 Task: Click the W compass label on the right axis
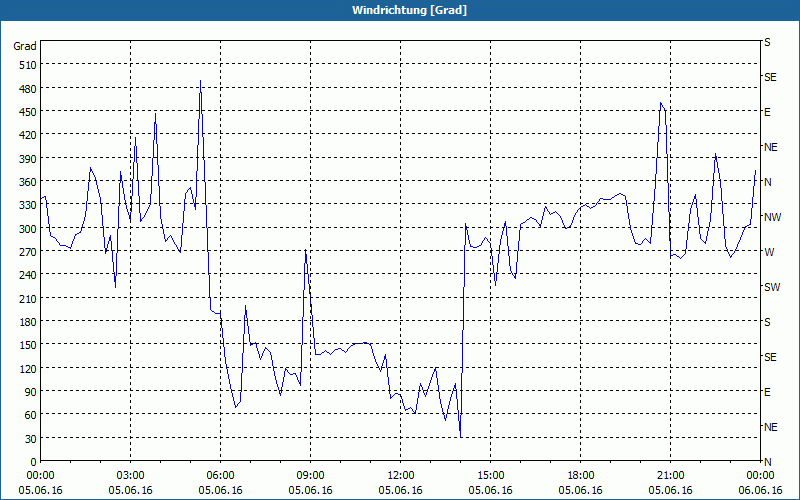769,252
